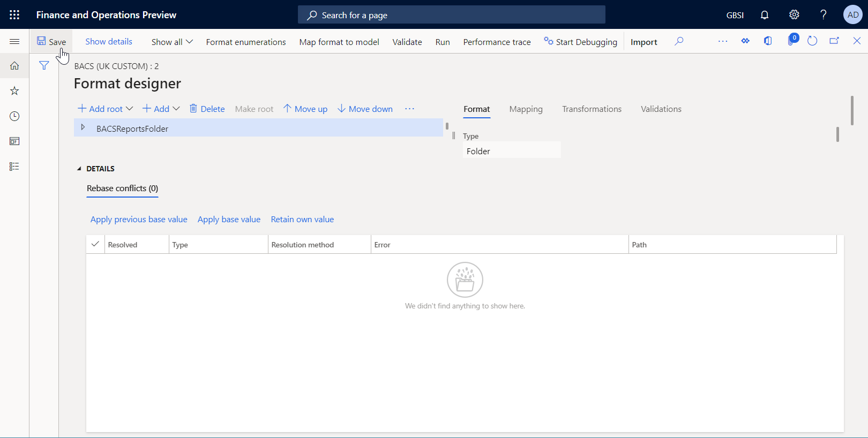This screenshot has width=868, height=438.
Task: Go to the Home icon in sidebar
Action: (x=14, y=66)
